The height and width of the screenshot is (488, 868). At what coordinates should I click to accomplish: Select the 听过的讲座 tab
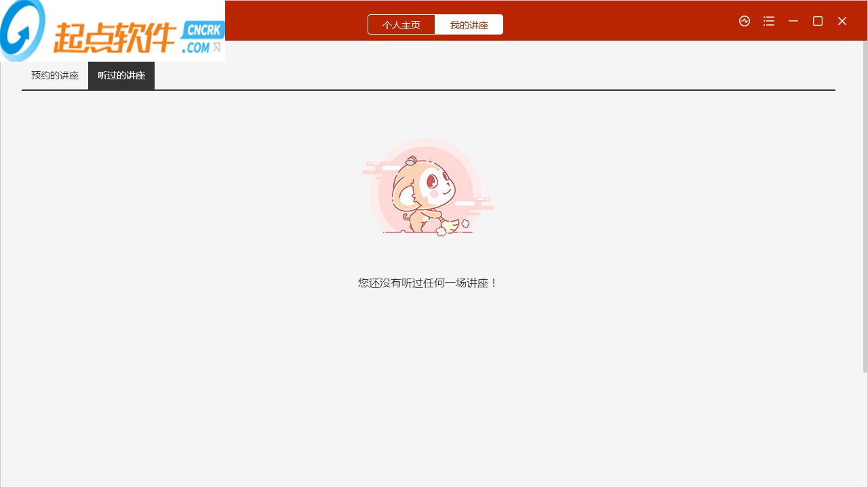click(x=121, y=75)
